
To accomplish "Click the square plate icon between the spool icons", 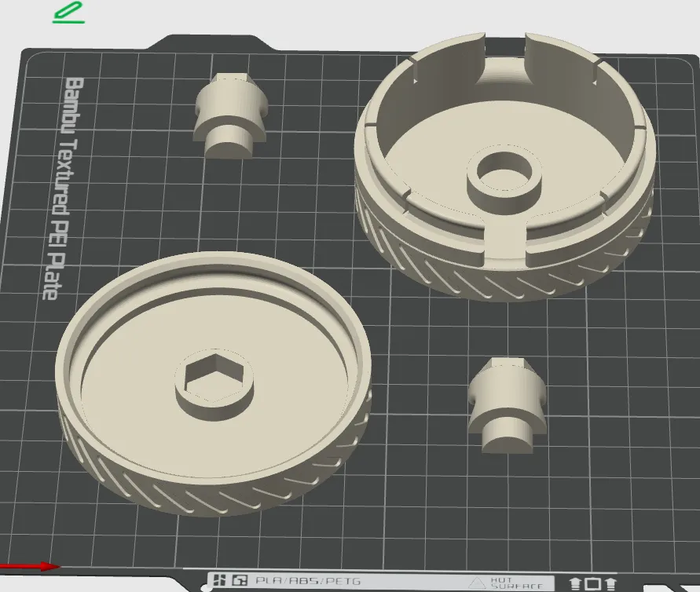I will pyautogui.click(x=592, y=583).
